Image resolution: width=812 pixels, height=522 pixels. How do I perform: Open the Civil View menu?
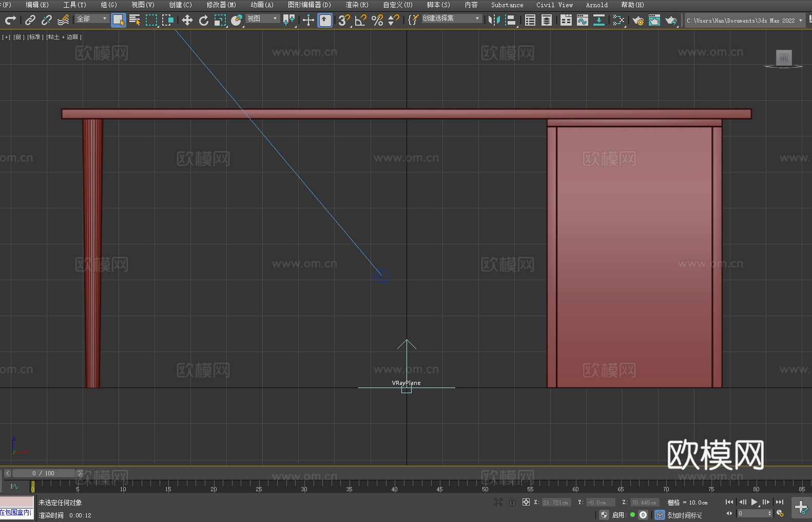point(555,5)
